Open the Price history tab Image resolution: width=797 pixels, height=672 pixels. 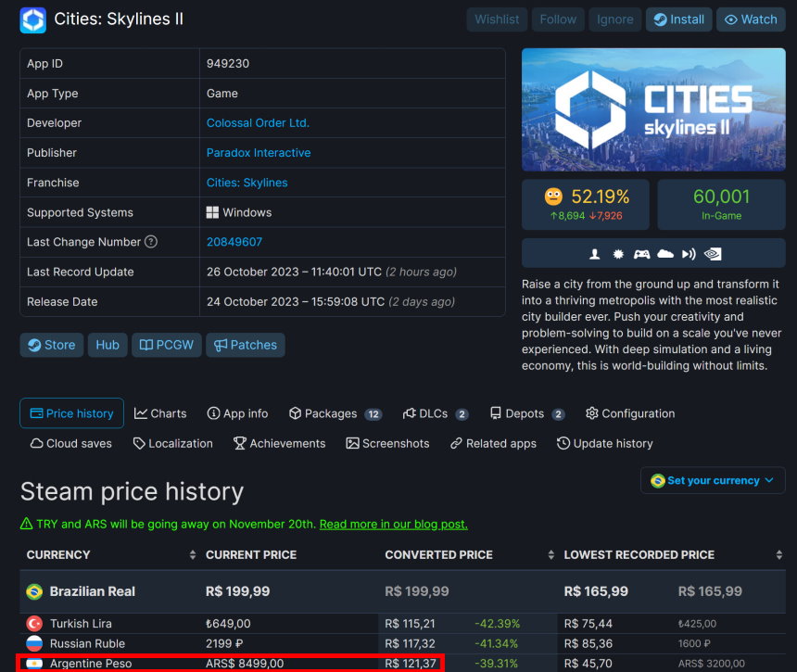[71, 413]
